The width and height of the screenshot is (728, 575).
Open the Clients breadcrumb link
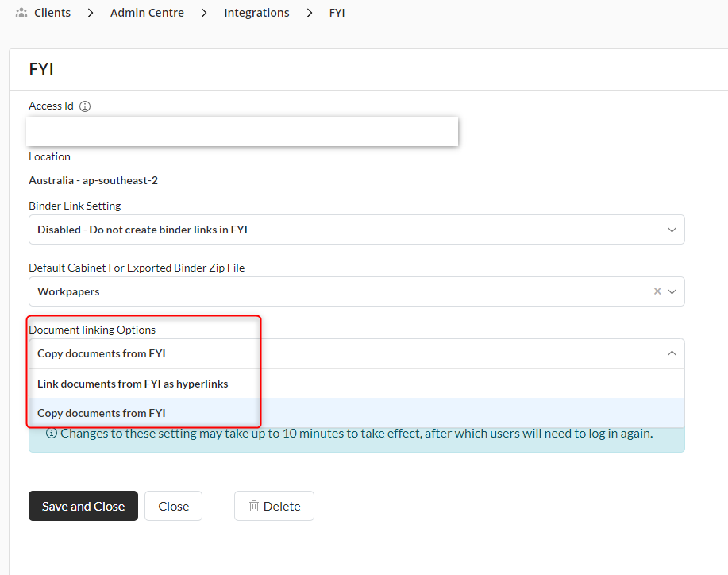[x=52, y=13]
